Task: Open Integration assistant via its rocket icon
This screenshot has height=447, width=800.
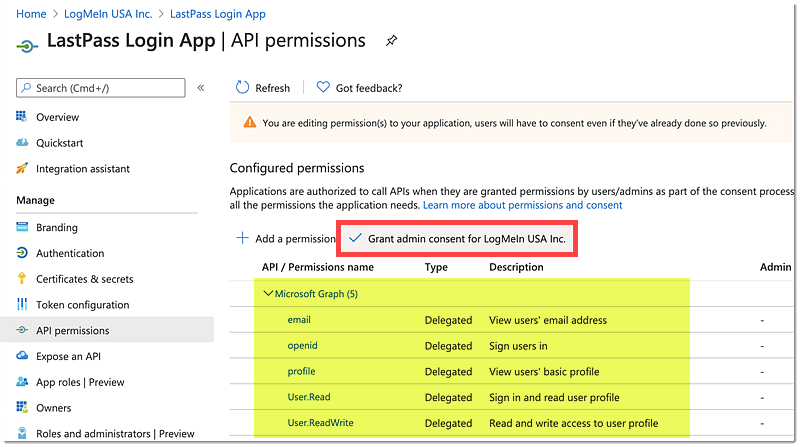Action: pos(21,168)
